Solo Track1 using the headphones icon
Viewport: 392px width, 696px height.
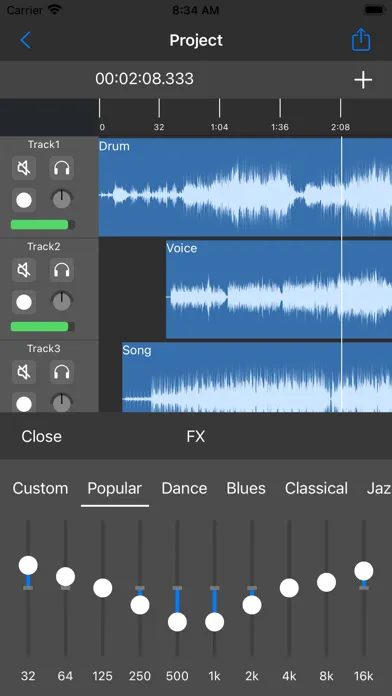[62, 168]
